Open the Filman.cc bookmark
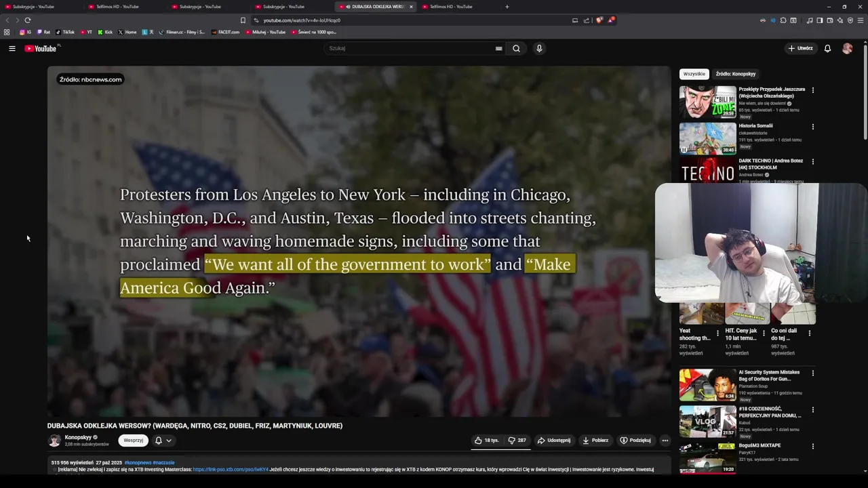Viewport: 868px width, 488px height. [x=182, y=32]
